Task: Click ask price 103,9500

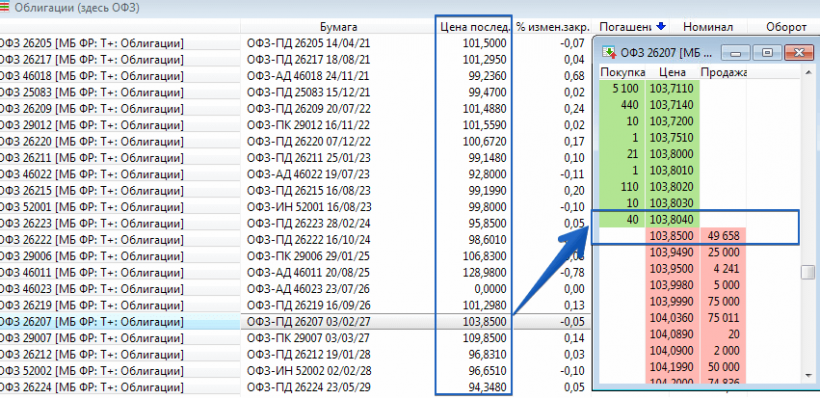Action: tap(671, 269)
